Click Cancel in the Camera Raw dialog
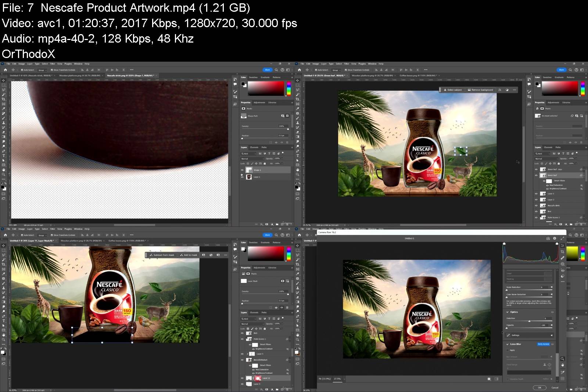588x392 pixels. pos(555,388)
